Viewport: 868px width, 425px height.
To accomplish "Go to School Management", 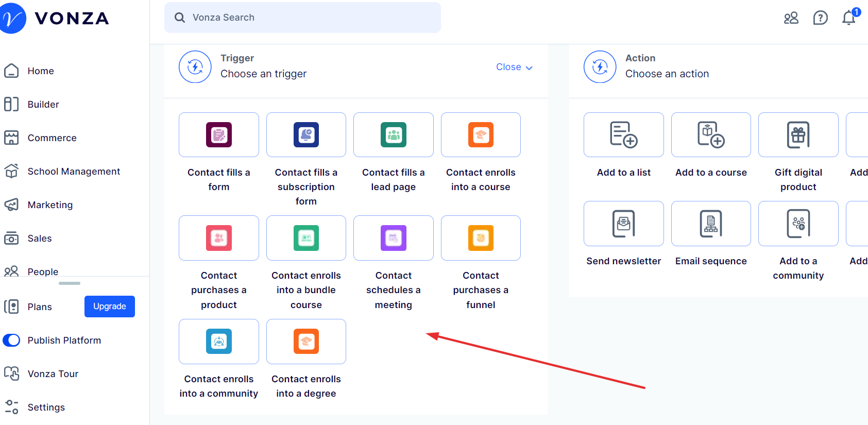I will tap(75, 171).
